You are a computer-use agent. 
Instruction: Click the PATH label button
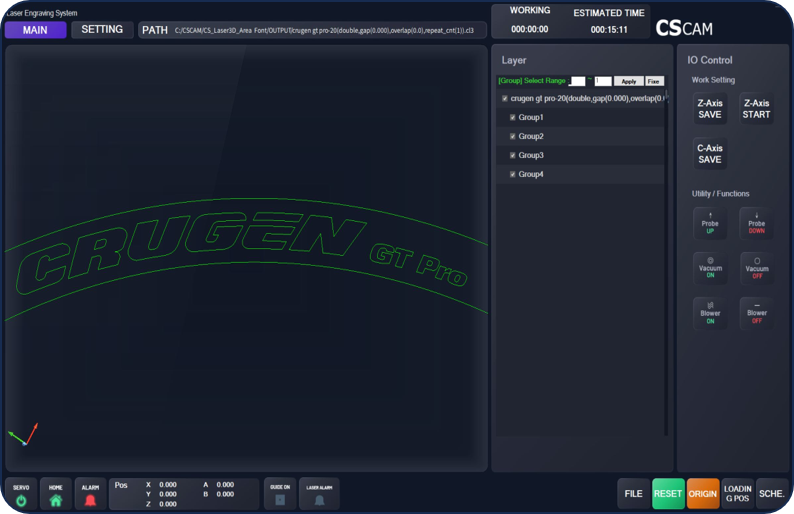[x=155, y=30]
